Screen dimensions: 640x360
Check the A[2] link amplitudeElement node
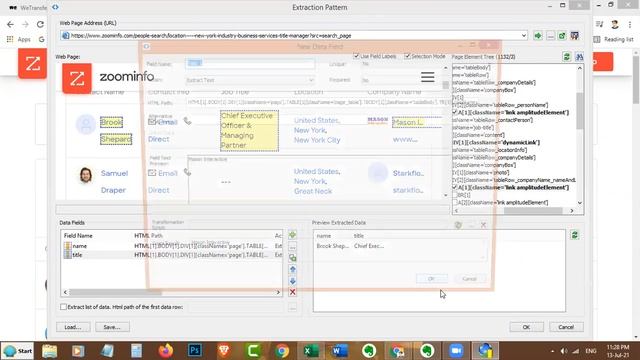455,202
